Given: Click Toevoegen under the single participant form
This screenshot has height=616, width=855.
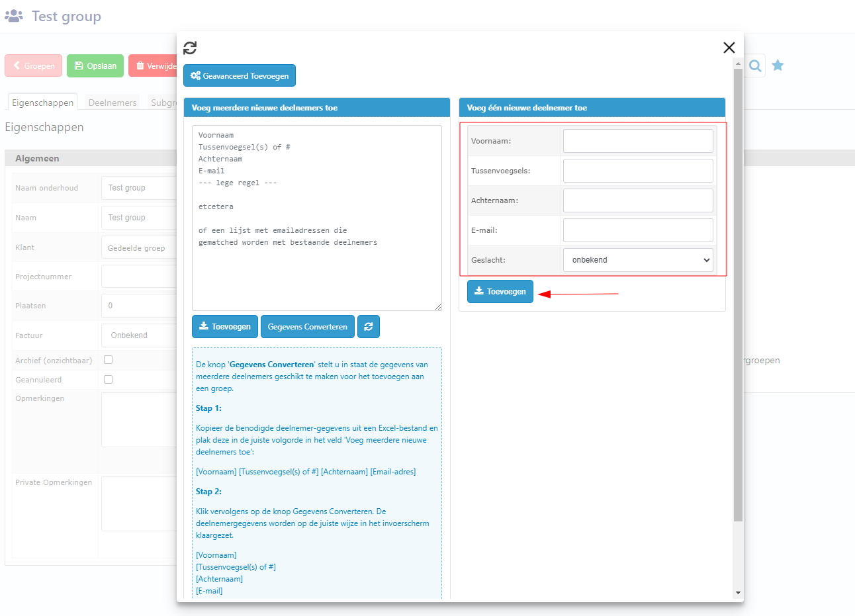Looking at the screenshot, I should 500,292.
